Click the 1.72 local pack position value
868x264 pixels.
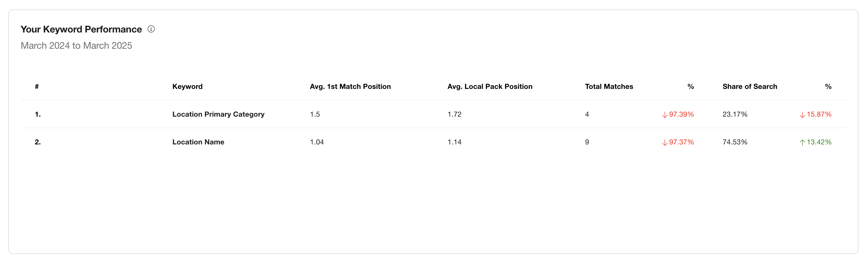click(x=454, y=114)
